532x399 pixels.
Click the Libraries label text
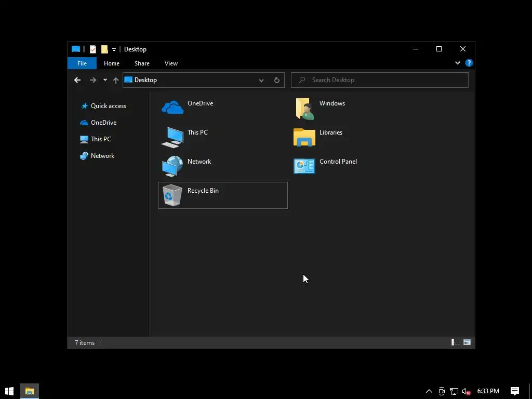coord(331,132)
